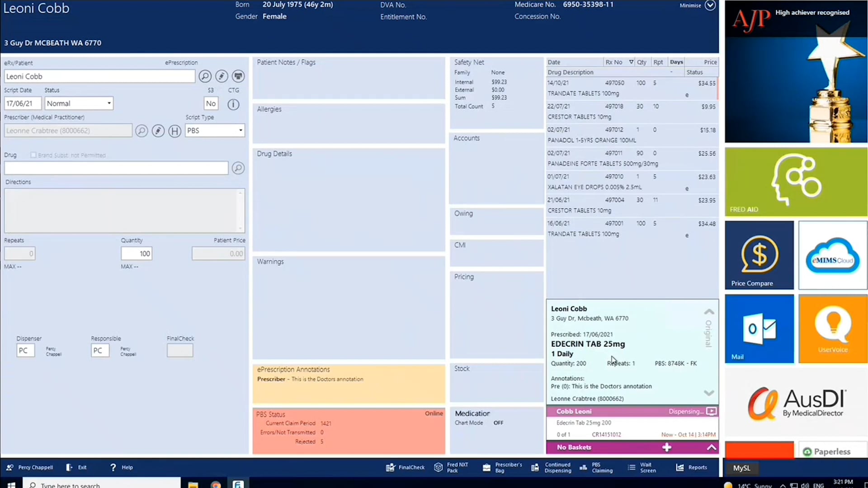Click the Reports button

tap(692, 467)
